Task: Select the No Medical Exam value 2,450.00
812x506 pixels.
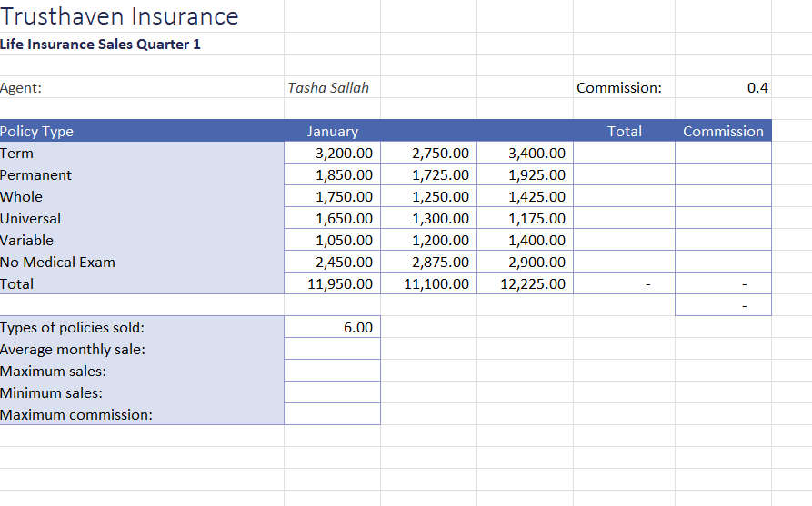Action: tap(332, 262)
